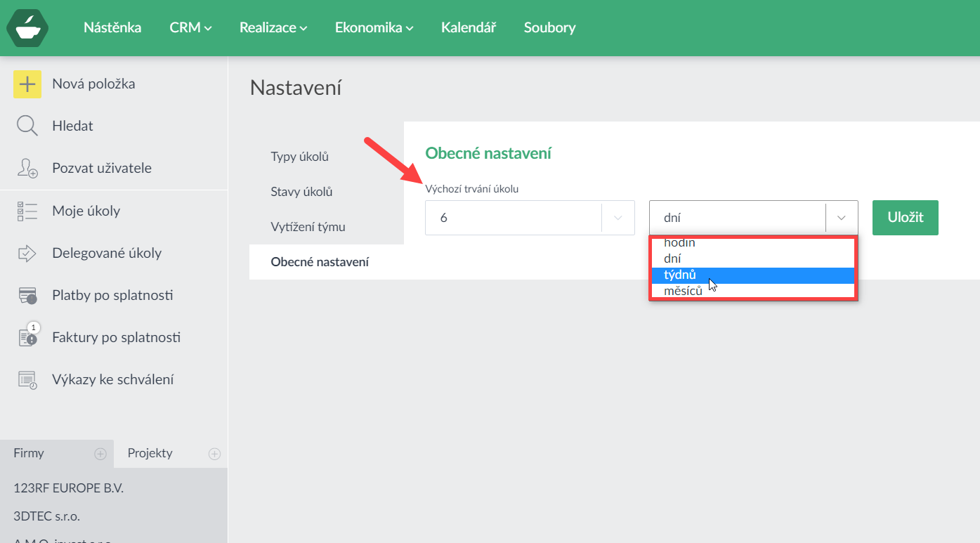This screenshot has width=980, height=543.
Task: Open the Ekonomika dropdown menu
Action: pyautogui.click(x=374, y=28)
